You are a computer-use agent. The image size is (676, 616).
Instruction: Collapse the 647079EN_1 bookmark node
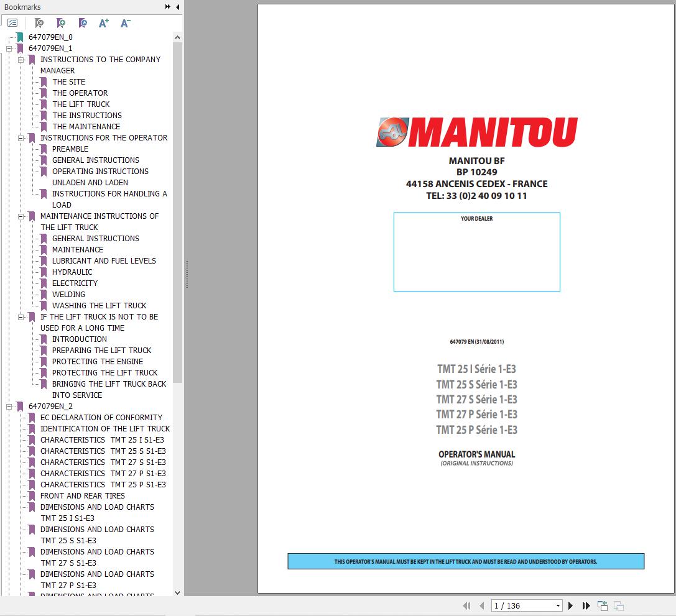[x=9, y=48]
